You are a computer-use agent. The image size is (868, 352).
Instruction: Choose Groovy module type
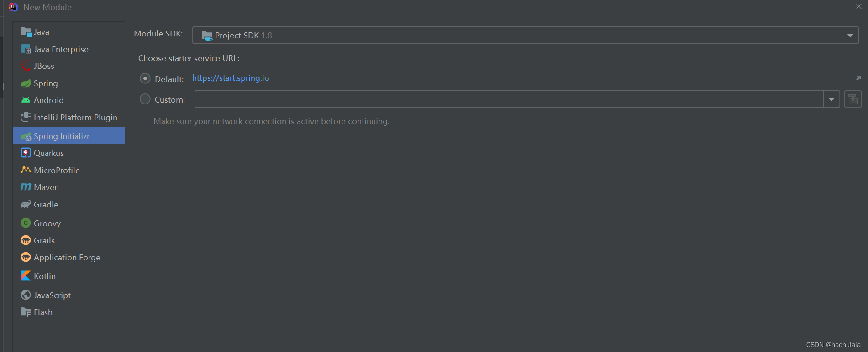pyautogui.click(x=68, y=223)
